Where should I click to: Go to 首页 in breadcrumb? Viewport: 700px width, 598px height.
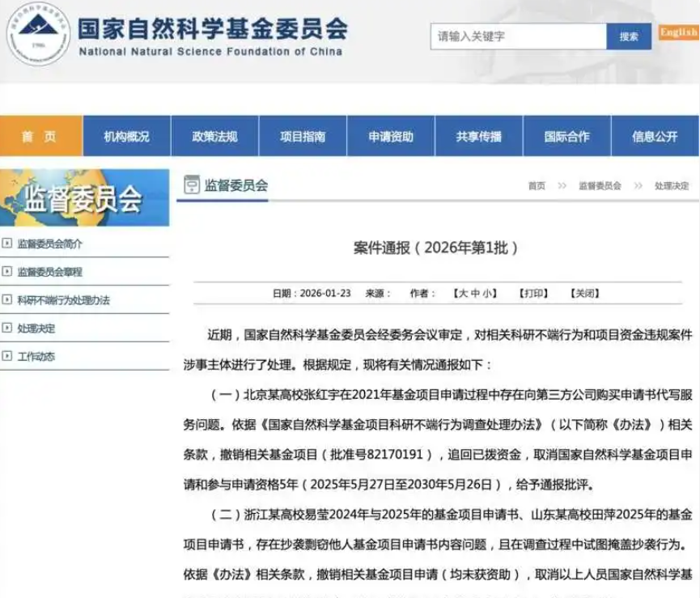coord(537,185)
